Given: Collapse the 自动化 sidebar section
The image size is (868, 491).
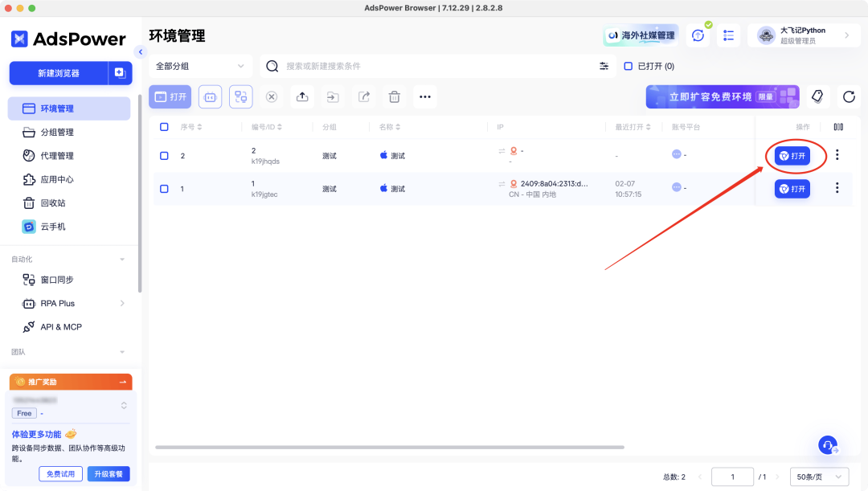Looking at the screenshot, I should (122, 259).
